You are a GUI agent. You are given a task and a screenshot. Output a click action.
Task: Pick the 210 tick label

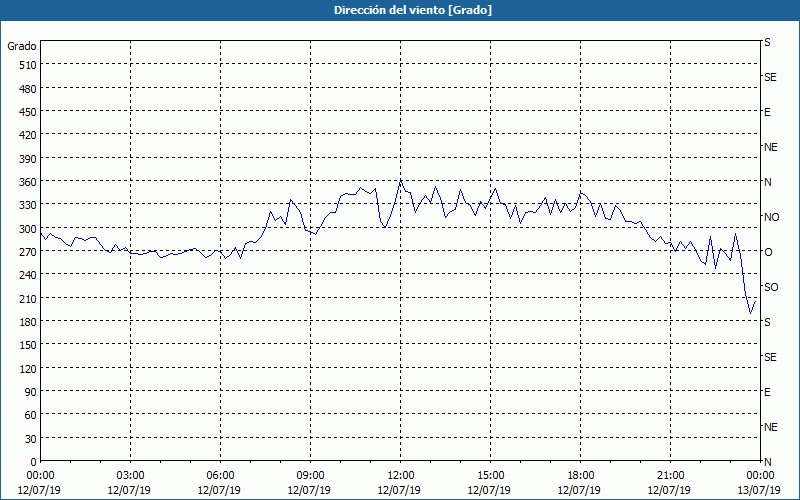pyautogui.click(x=28, y=298)
